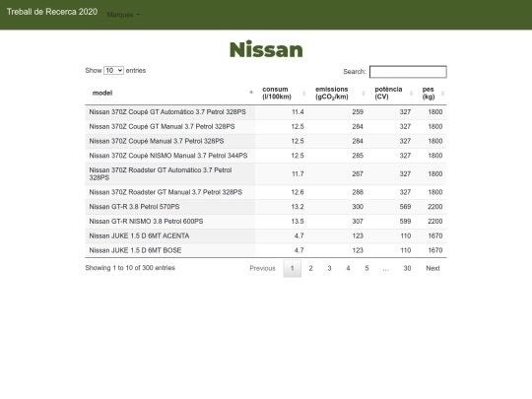Go to pagination page 3
The width and height of the screenshot is (532, 399).
329,268
